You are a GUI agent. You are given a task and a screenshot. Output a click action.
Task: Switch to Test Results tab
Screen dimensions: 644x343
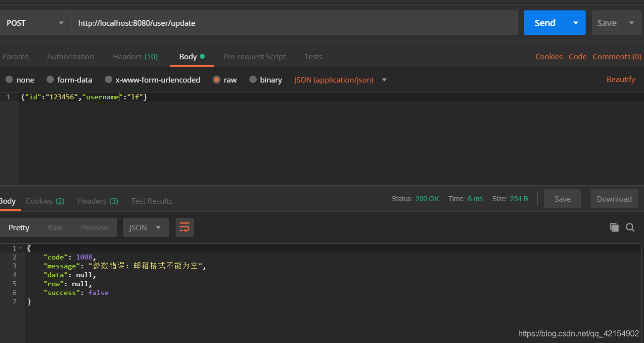152,201
